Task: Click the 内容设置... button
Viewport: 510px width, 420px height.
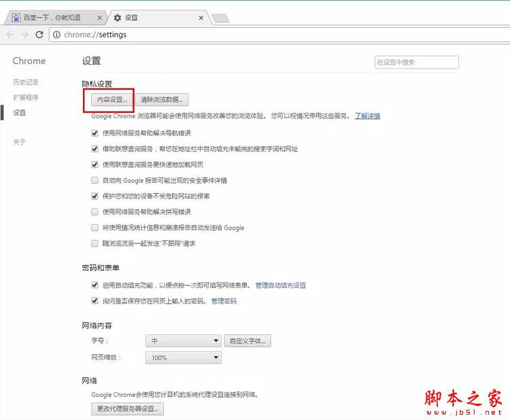Action: tap(112, 99)
